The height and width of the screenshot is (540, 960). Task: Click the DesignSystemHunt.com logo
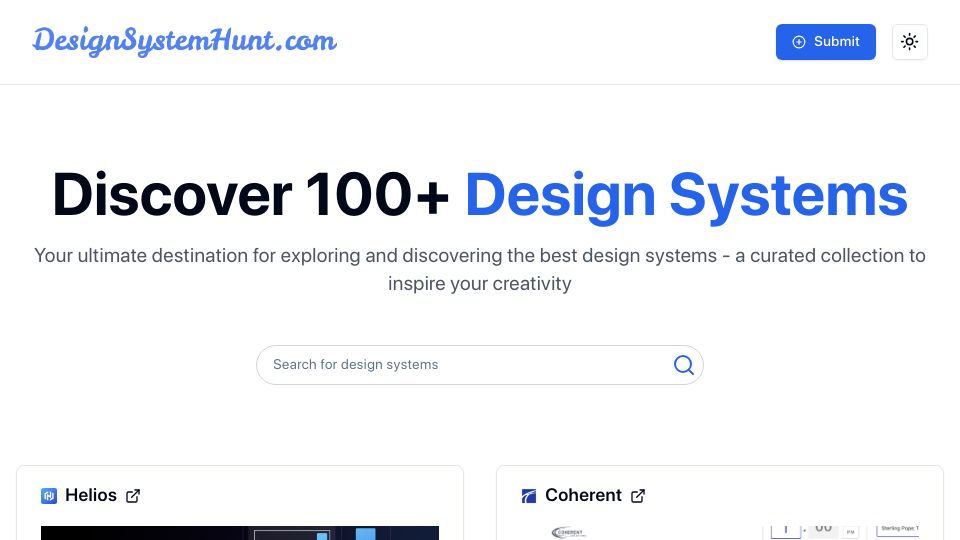pos(184,42)
